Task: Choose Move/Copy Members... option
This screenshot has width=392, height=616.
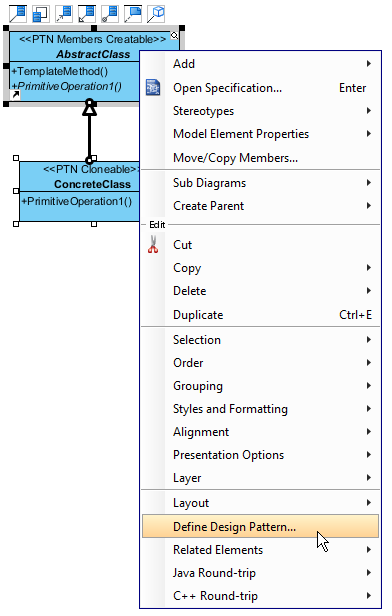Action: coord(260,158)
